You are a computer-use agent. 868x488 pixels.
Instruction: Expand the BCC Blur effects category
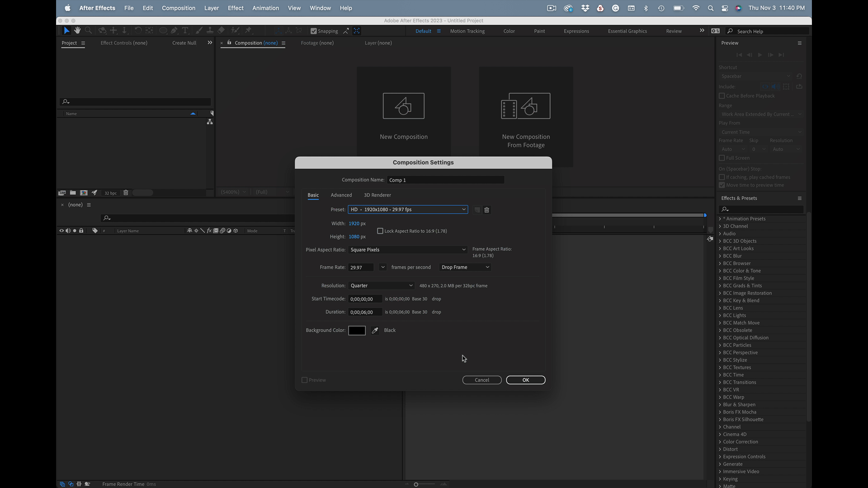720,256
